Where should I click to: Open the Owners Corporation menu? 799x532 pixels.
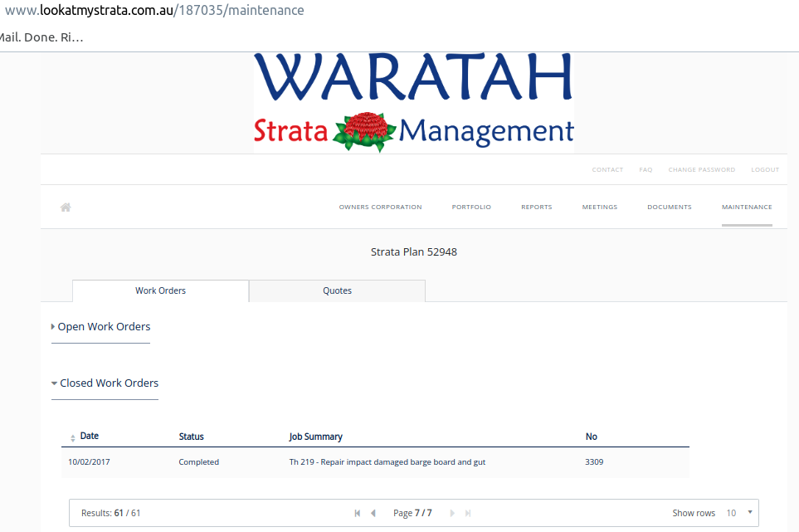380,207
